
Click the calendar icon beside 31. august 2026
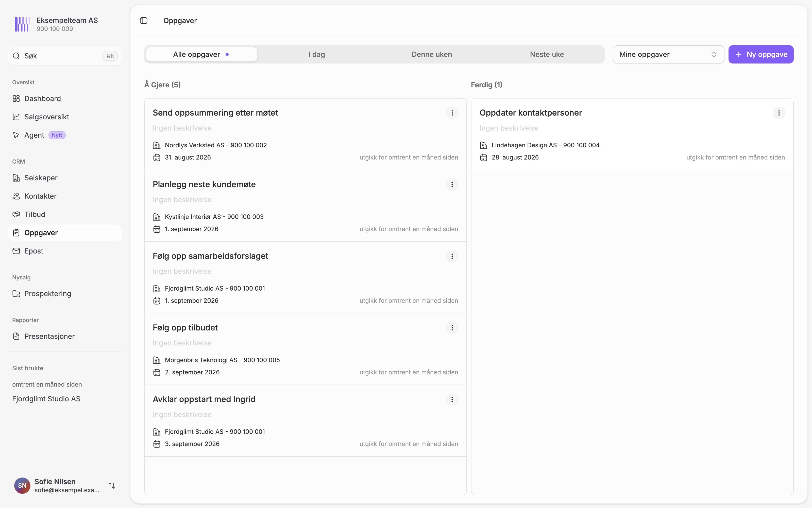(x=157, y=157)
